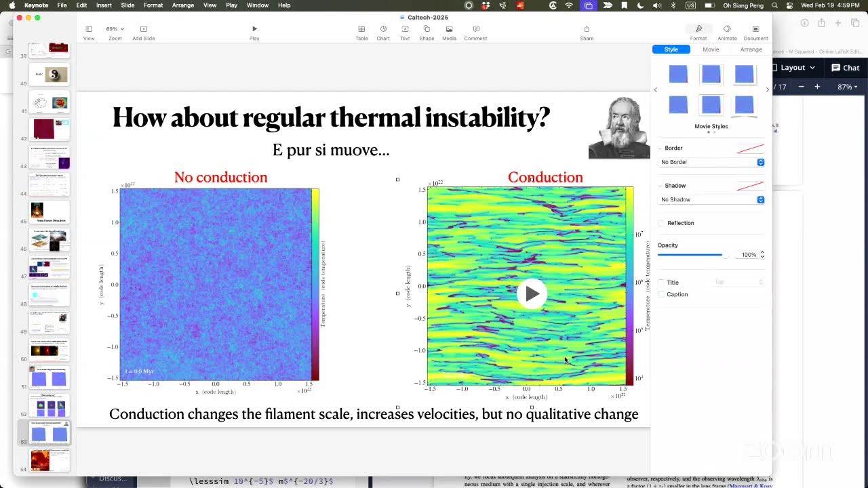Screen dimensions: 868x488
Task: Add a comment using the Comment tool
Action: coord(476,33)
